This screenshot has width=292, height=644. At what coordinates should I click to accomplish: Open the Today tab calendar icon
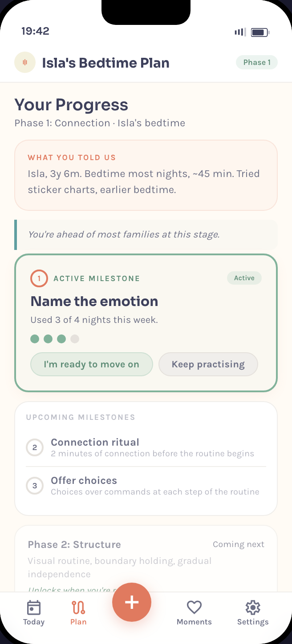(x=33, y=612)
